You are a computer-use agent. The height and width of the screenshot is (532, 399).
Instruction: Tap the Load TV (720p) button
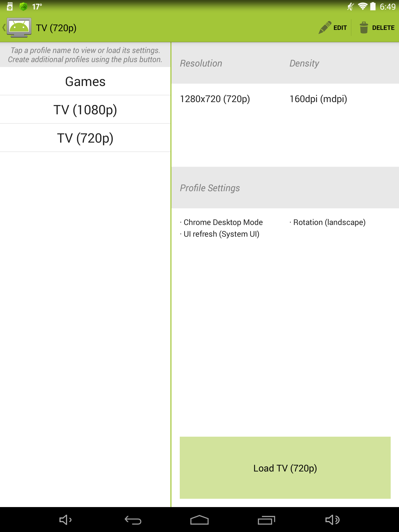click(x=285, y=468)
